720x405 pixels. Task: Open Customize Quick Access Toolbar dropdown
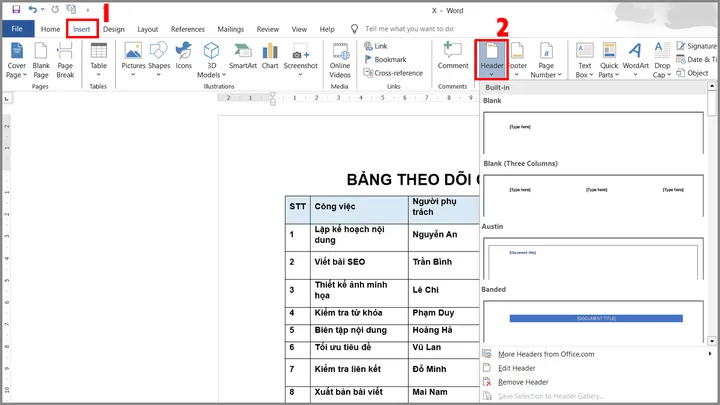88,10
